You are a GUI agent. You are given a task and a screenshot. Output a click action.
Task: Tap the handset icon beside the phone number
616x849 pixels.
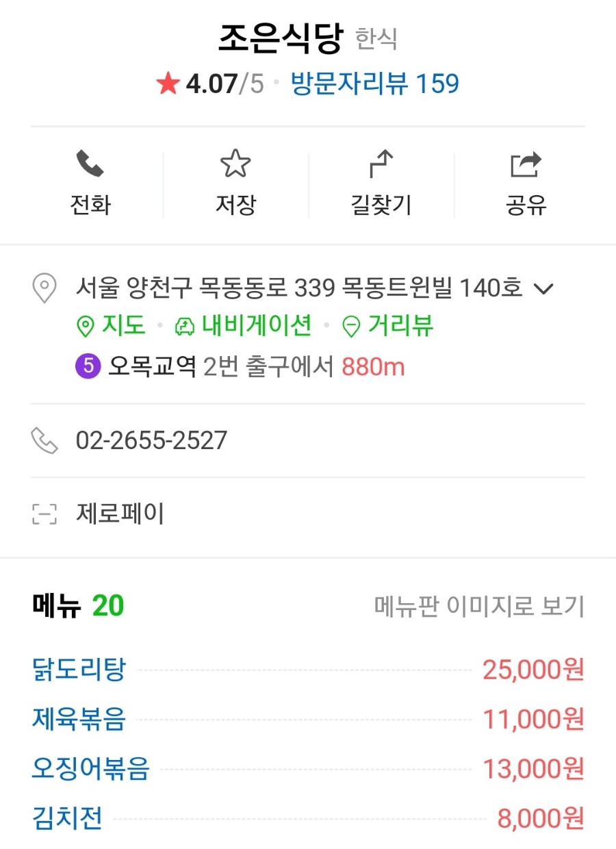pyautogui.click(x=45, y=440)
